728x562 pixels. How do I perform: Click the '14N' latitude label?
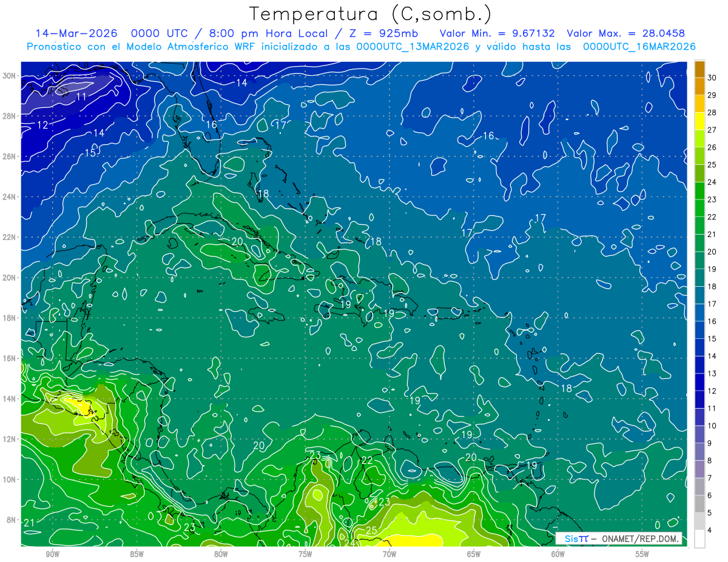tap(10, 398)
